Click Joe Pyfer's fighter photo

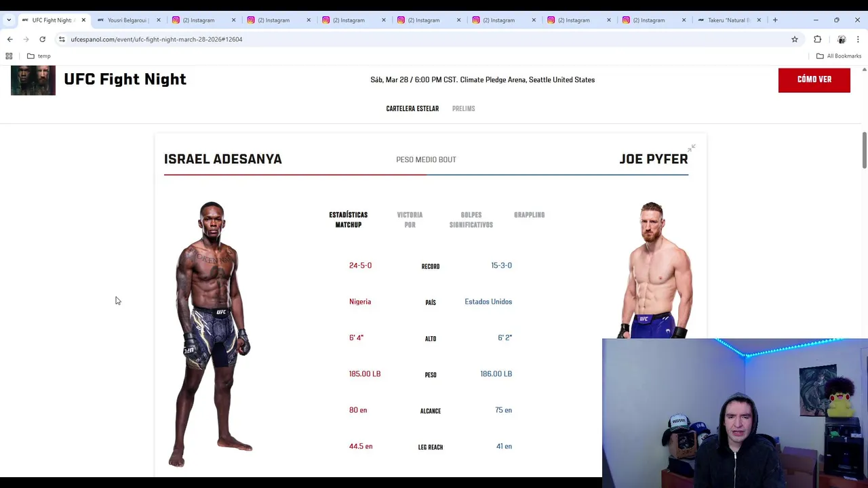coord(656,270)
